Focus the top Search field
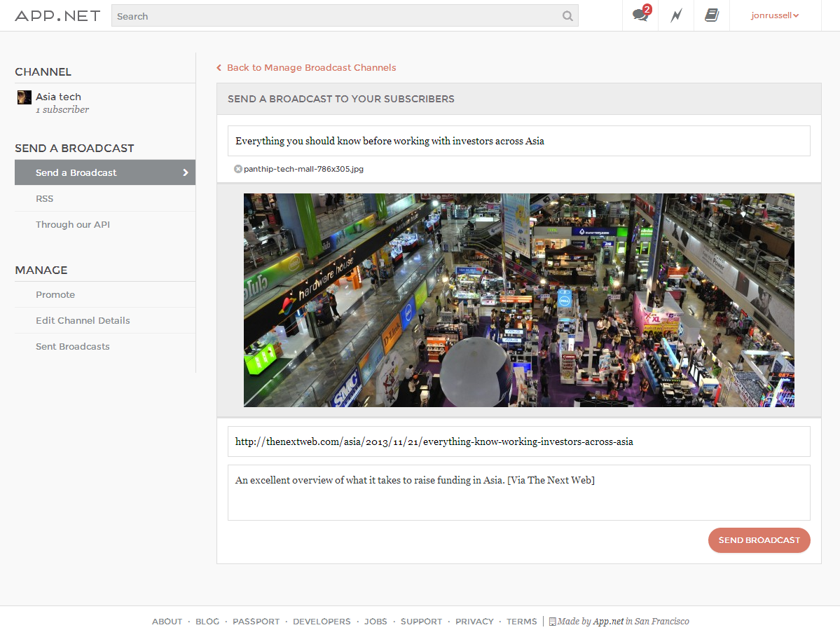The width and height of the screenshot is (840, 637). 345,16
